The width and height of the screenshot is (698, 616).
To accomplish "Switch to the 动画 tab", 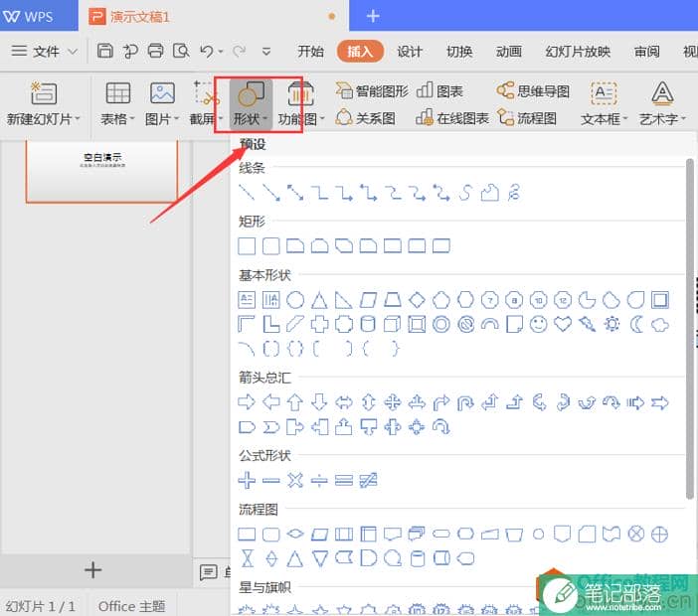I will (508, 51).
